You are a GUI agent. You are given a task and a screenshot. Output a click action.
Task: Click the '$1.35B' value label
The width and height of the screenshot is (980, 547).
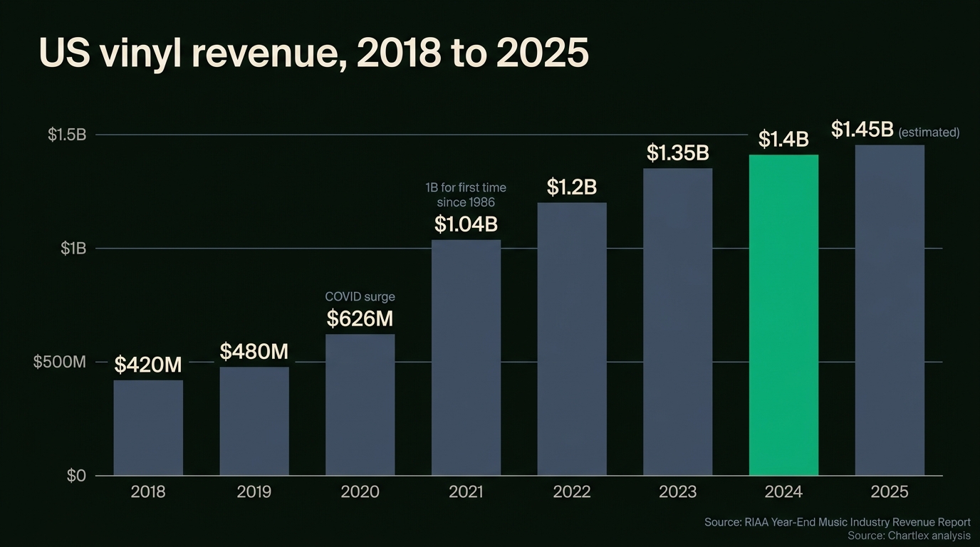(678, 152)
